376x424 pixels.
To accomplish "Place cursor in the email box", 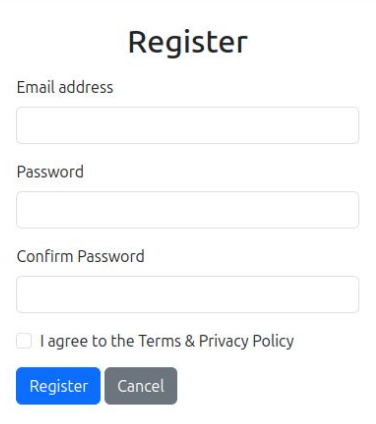I will click(188, 125).
